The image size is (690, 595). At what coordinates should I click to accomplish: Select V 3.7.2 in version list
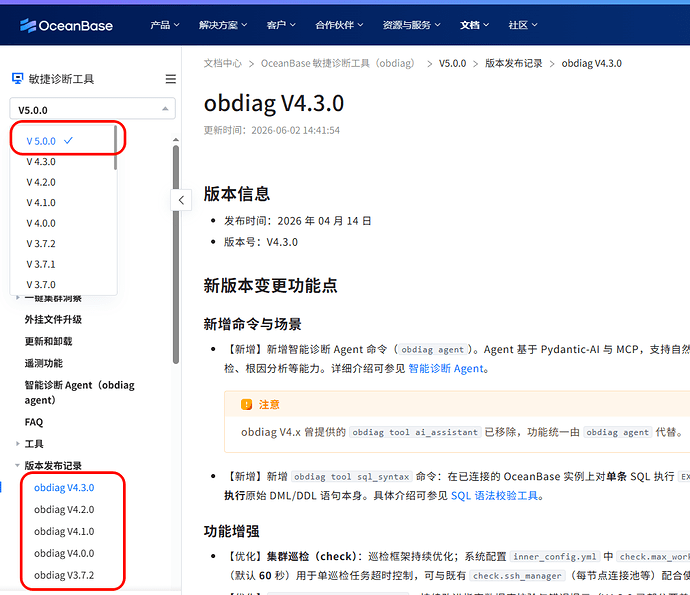click(63, 243)
